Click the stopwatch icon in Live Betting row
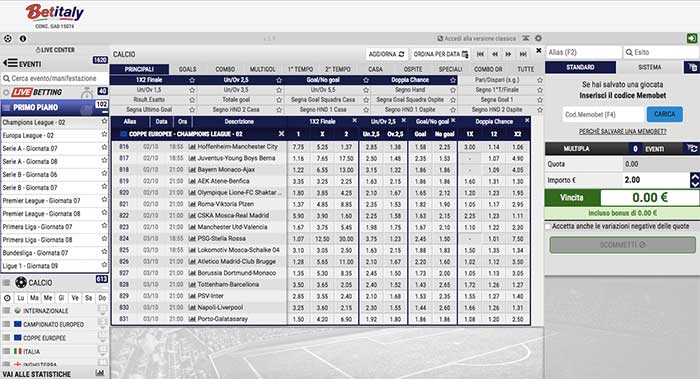Screen dimensions: 700x379 click(87, 93)
